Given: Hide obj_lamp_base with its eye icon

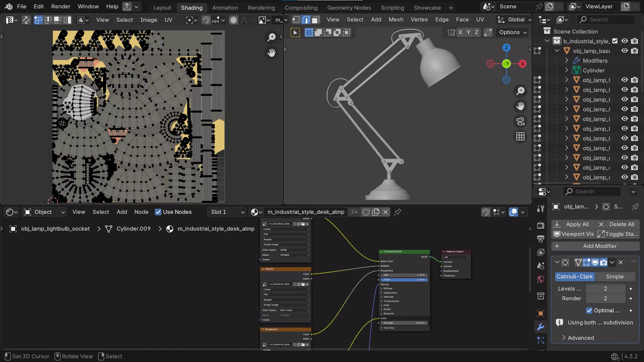Looking at the screenshot, I should pyautogui.click(x=625, y=51).
